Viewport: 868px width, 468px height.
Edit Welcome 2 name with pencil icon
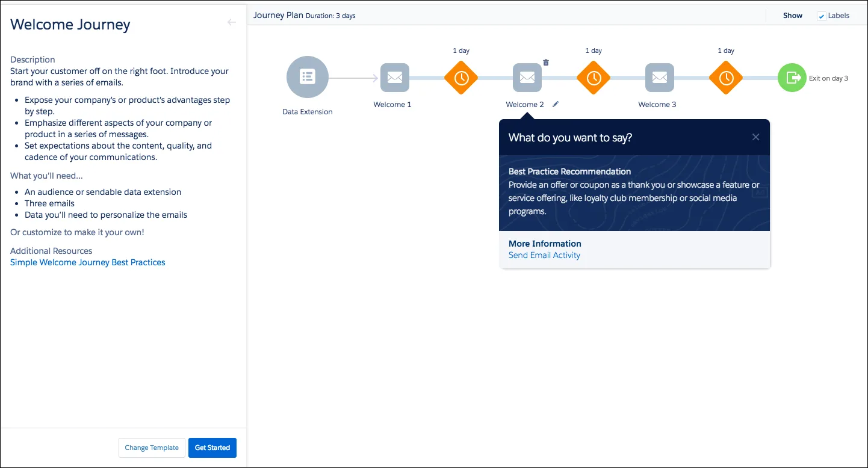[x=556, y=104]
